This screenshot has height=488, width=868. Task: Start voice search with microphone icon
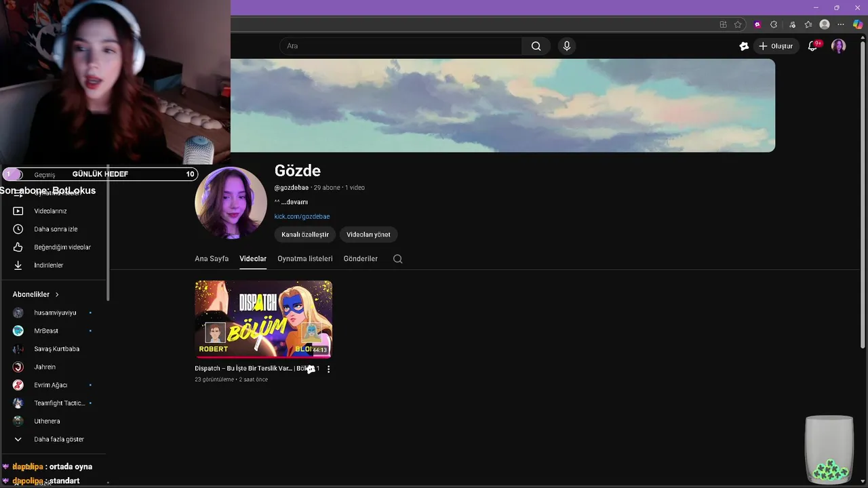pos(567,46)
